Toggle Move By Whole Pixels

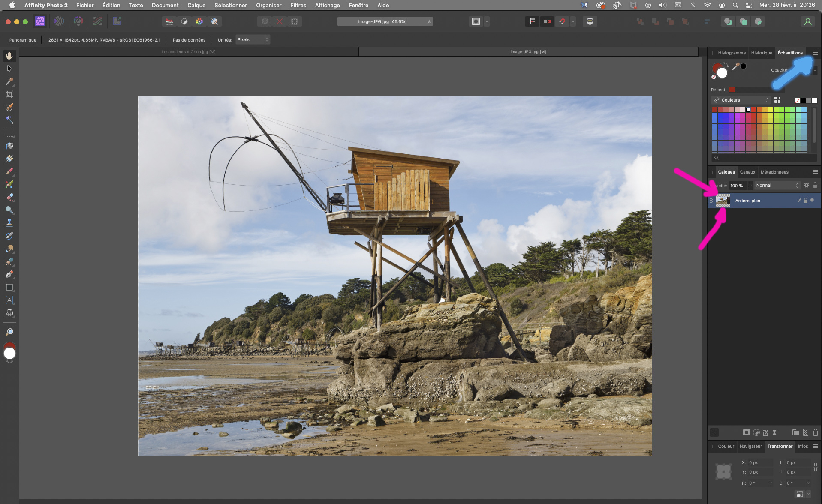tap(547, 21)
